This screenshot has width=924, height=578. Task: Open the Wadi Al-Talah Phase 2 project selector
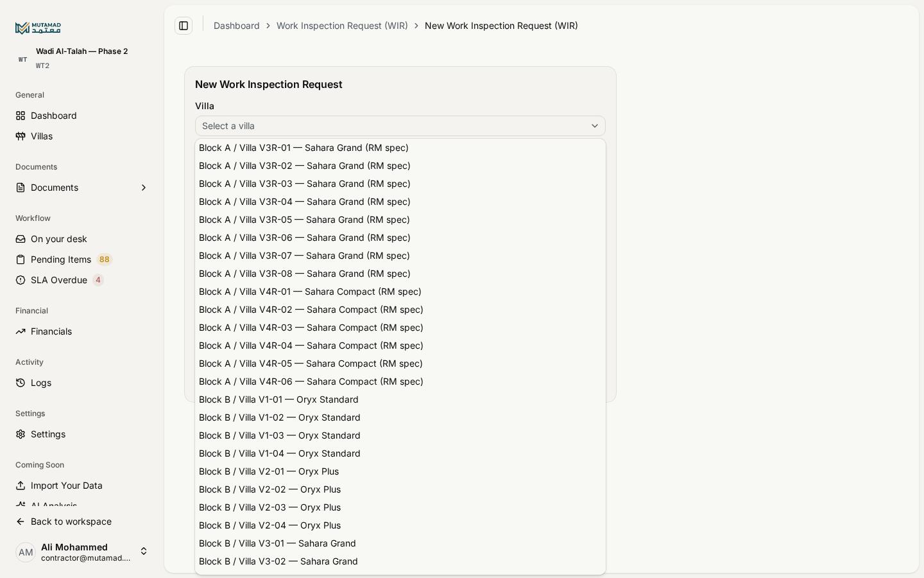82,58
